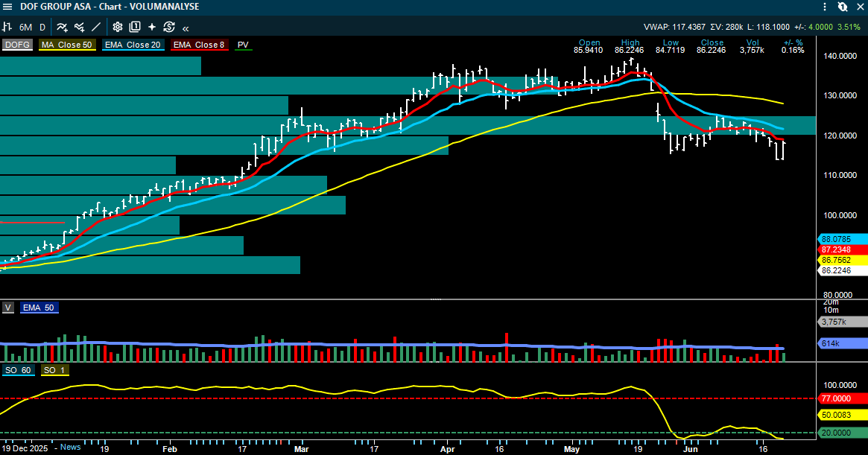This screenshot has height=455, width=868.
Task: Click the +/- % 0.16% value
Action: (793, 51)
